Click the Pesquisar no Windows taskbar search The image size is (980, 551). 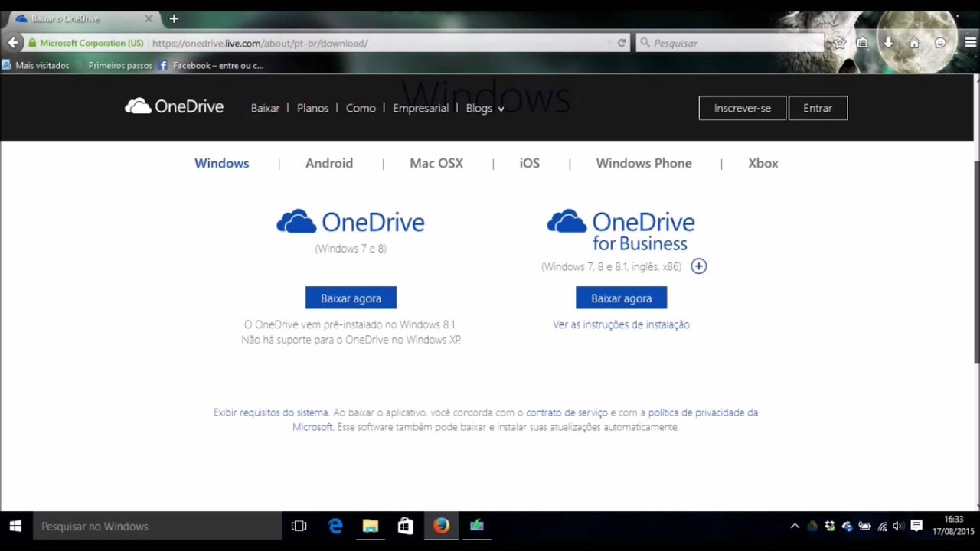click(157, 527)
